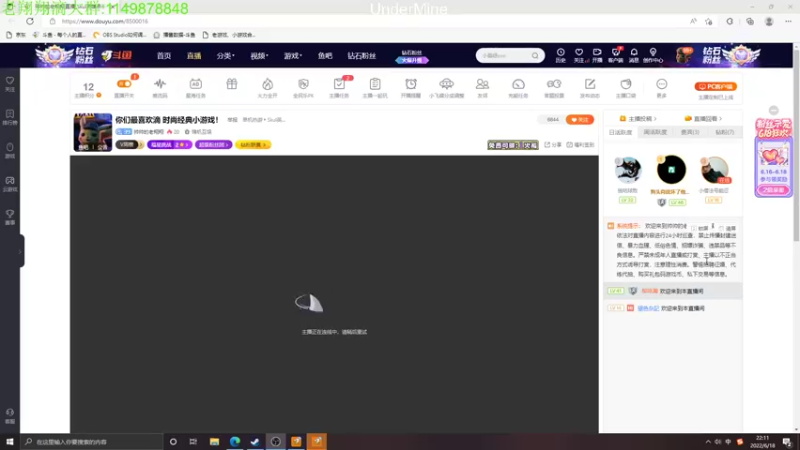Click the 分享 share link
Screen dimensions: 800x450
[x=553, y=145]
